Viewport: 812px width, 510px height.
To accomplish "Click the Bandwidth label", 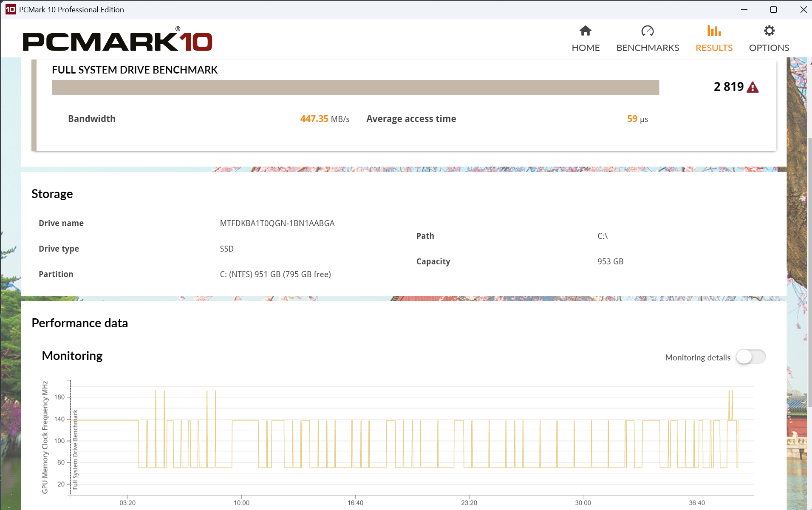I will (x=92, y=119).
